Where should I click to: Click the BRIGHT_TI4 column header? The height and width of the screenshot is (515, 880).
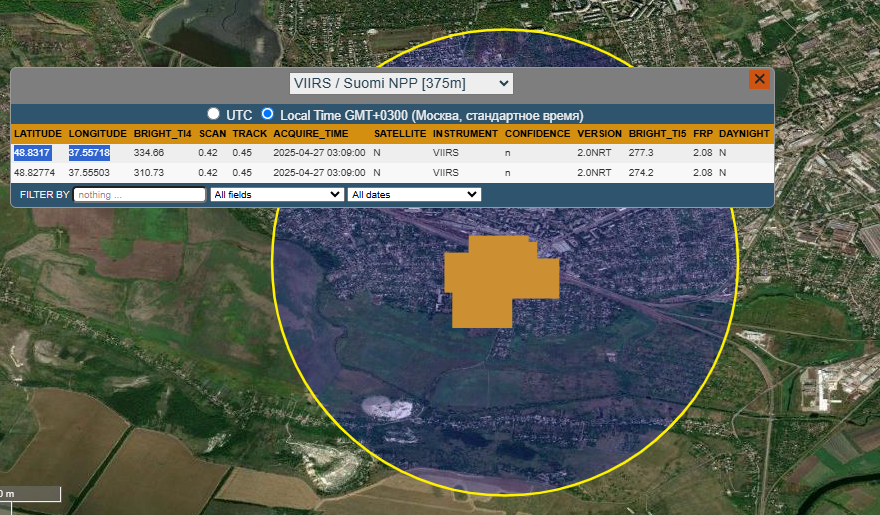point(162,133)
